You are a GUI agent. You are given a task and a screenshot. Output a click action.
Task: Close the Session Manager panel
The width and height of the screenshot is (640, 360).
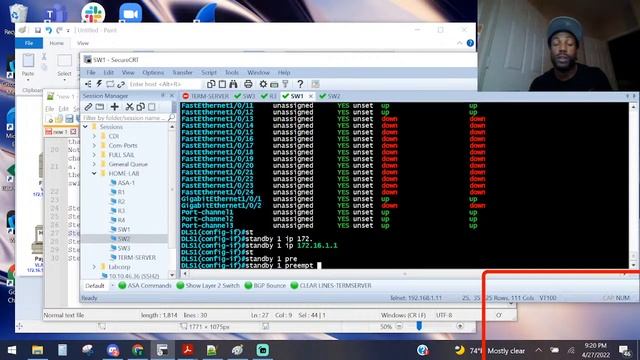coord(172,96)
